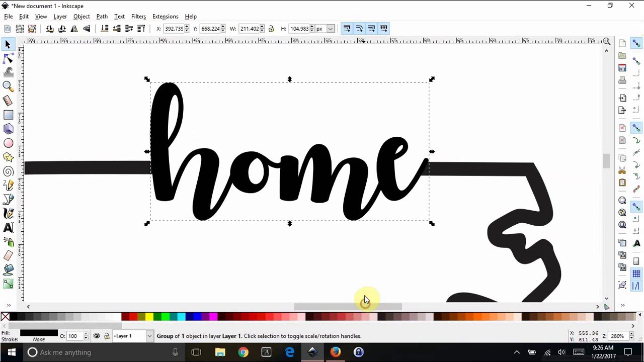
Task: Toggle scale stroke width with object
Action: pos(347,29)
